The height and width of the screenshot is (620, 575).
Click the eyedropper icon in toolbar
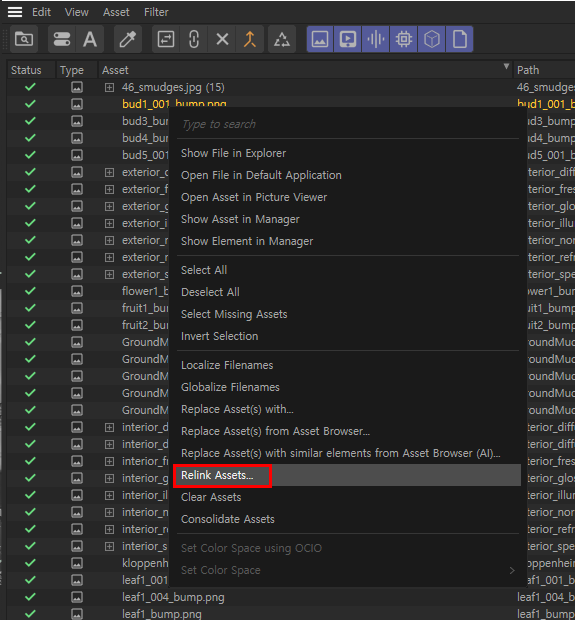pyautogui.click(x=128, y=39)
